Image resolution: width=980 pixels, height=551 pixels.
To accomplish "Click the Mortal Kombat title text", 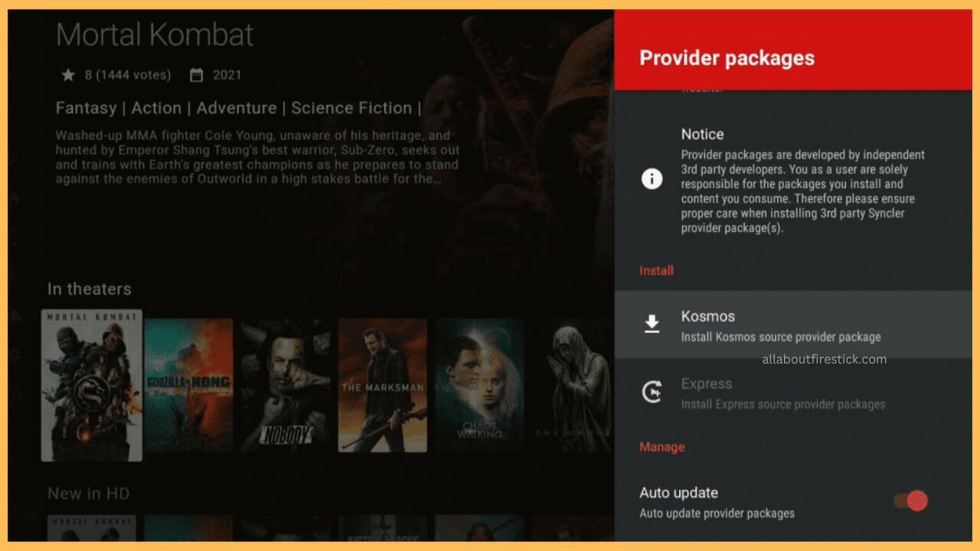I will (155, 34).
